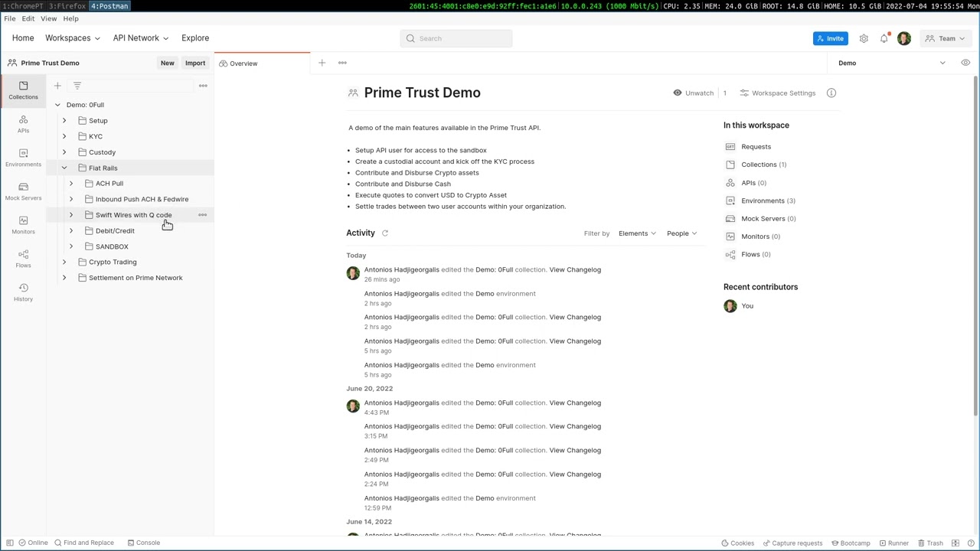Screen dimensions: 980x551
Task: Open the Flows sidebar panel
Action: tap(23, 259)
